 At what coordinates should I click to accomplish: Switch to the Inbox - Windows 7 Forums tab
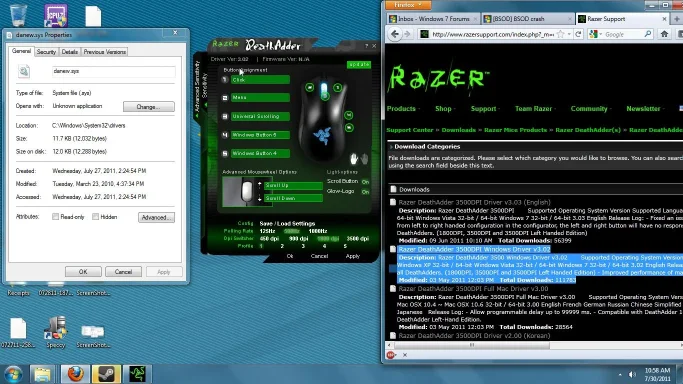433,19
